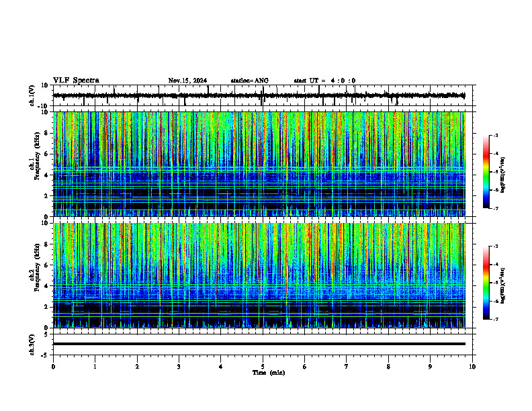Click the ch.2 "Frequency (kHz)" axis label
Viewport: 532px width, 411px height.
tap(37, 267)
